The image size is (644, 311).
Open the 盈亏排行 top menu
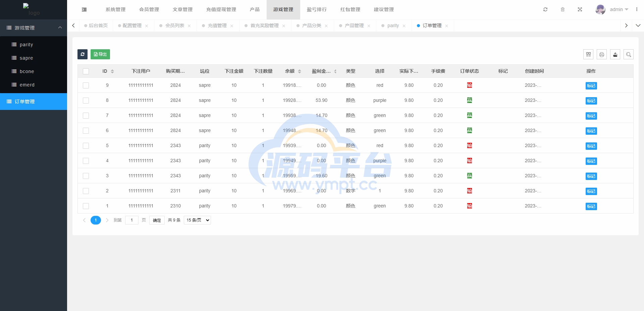(317, 9)
